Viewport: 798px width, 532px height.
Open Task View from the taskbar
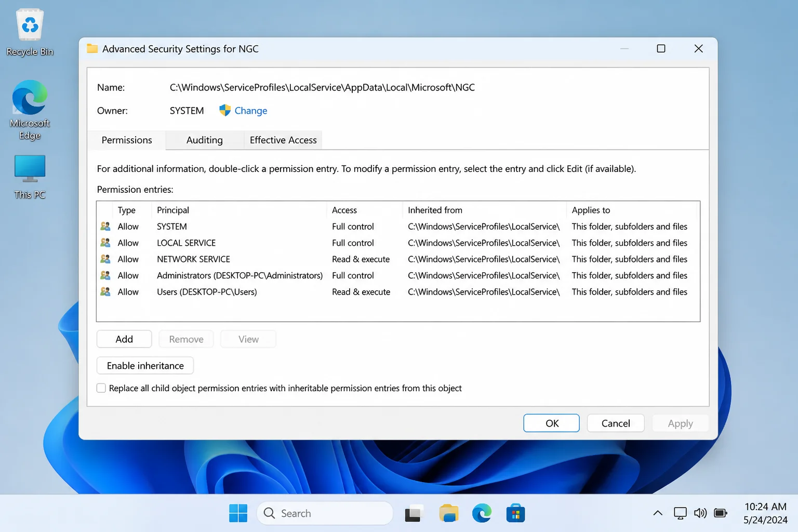click(x=414, y=513)
